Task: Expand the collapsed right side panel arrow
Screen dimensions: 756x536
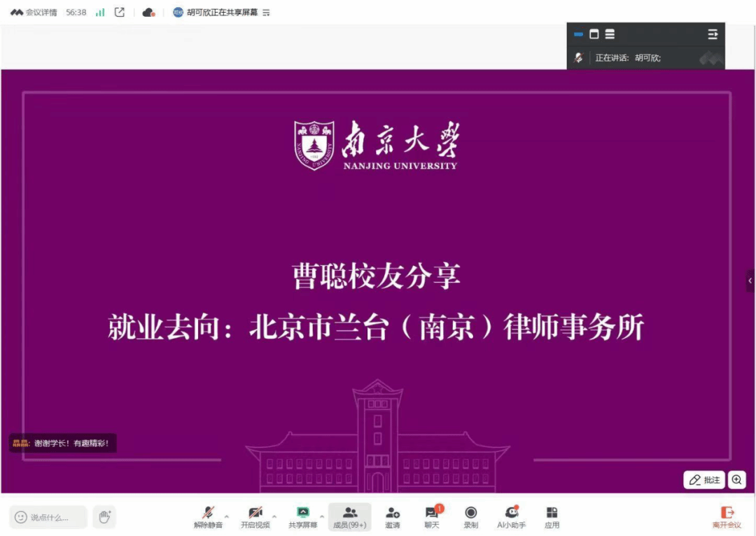Action: click(750, 281)
